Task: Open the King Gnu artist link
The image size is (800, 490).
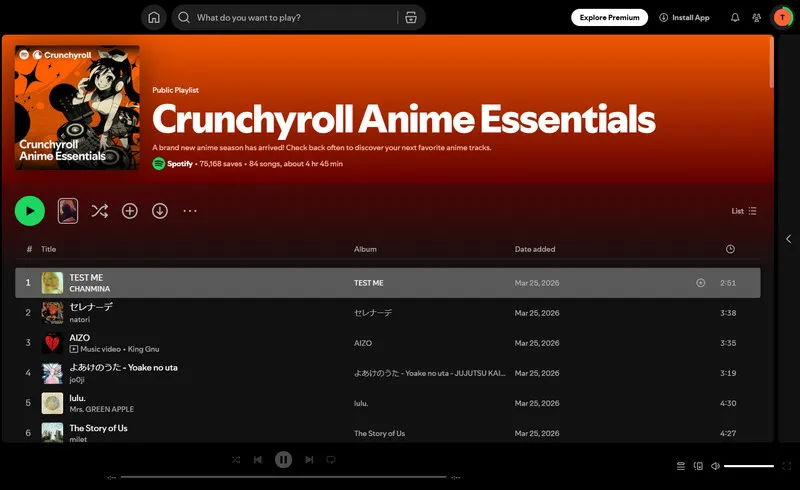Action: pyautogui.click(x=143, y=349)
